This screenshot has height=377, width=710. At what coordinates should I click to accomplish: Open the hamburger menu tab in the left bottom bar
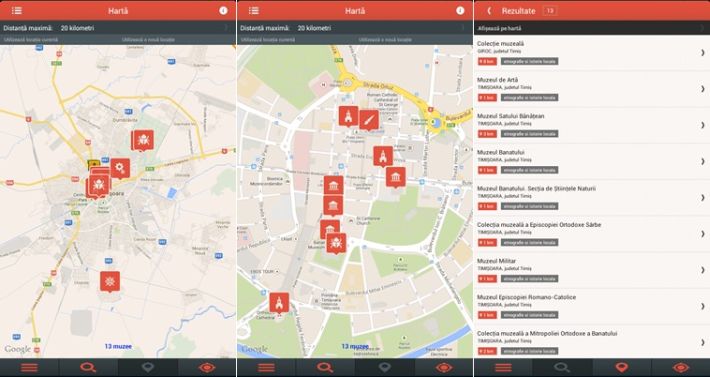pyautogui.click(x=29, y=367)
